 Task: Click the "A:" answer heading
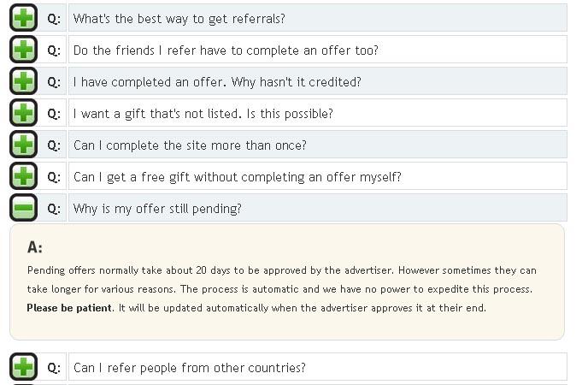pyautogui.click(x=34, y=247)
